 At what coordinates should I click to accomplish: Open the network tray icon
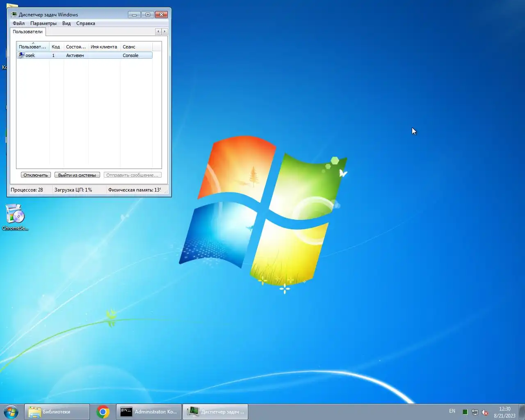pos(475,412)
